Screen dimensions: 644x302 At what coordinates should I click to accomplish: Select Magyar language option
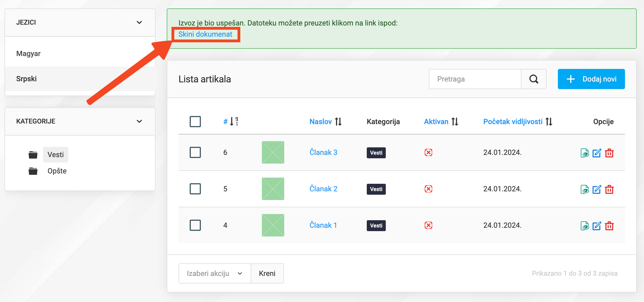(29, 54)
